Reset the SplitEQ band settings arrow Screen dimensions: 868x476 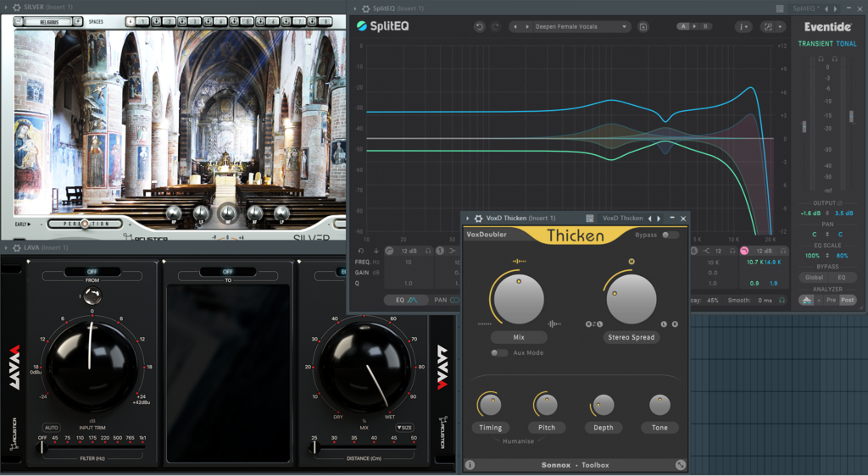click(x=361, y=251)
